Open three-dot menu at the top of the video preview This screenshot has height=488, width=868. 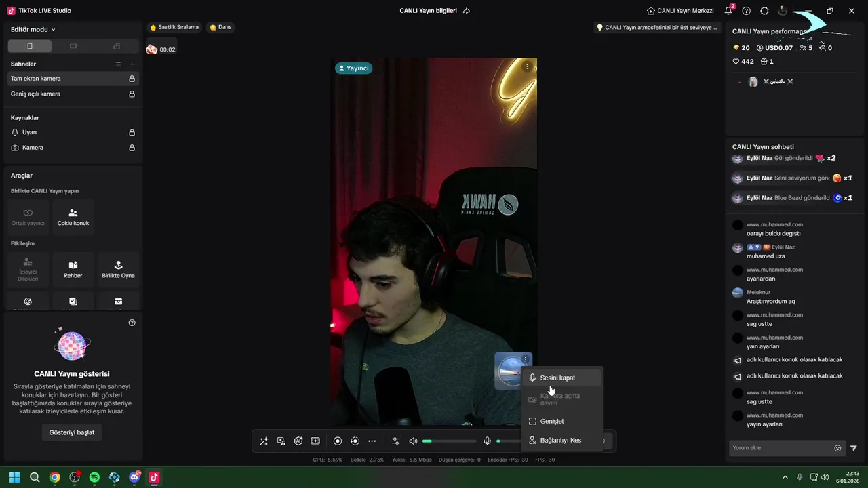click(x=527, y=66)
